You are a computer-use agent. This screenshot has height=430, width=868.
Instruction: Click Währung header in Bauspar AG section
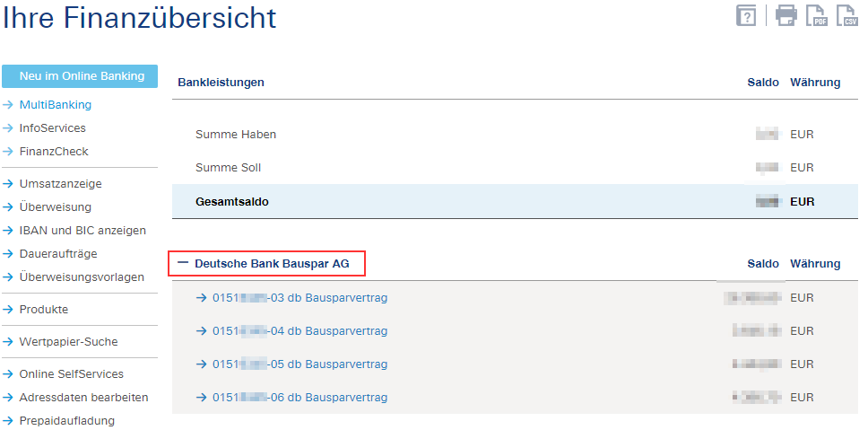point(815,264)
